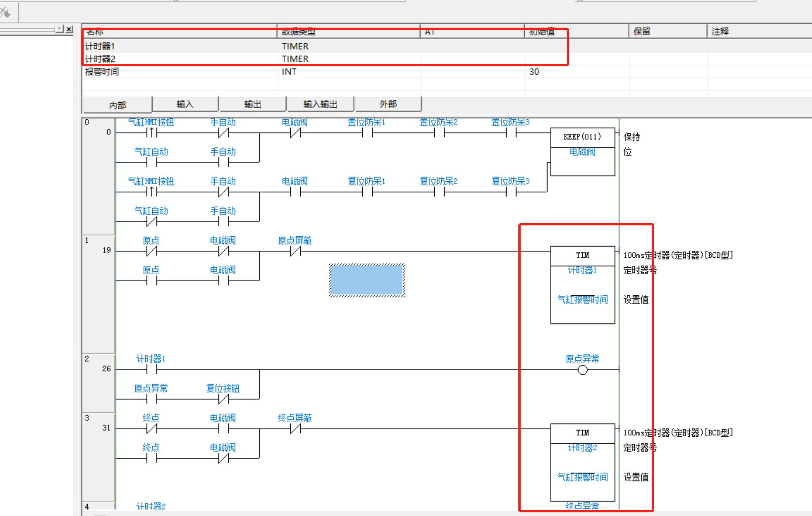Select the 复位按钮 normally-closed contact

pos(223,399)
